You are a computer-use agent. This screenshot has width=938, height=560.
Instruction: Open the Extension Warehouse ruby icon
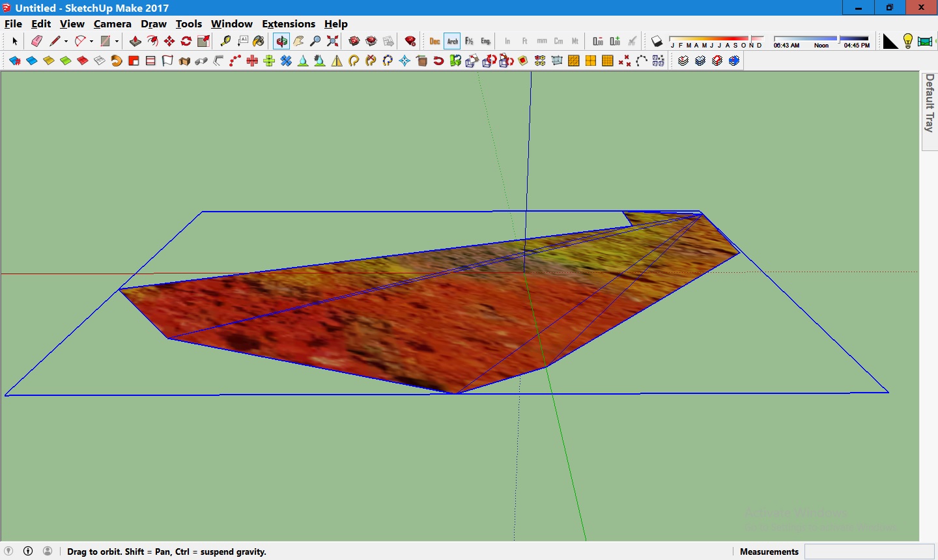410,41
